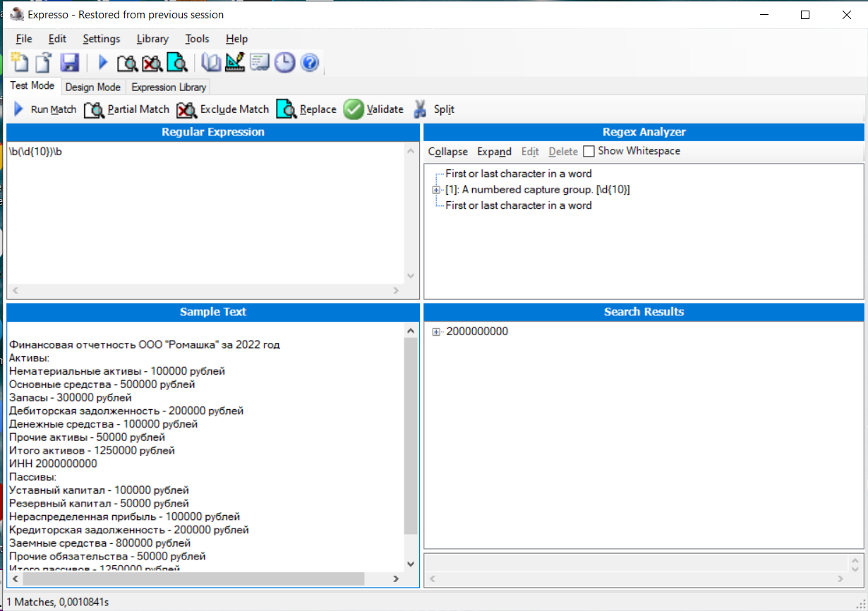The image size is (868, 611).
Task: Expand the 2000000000 search result
Action: tap(436, 332)
